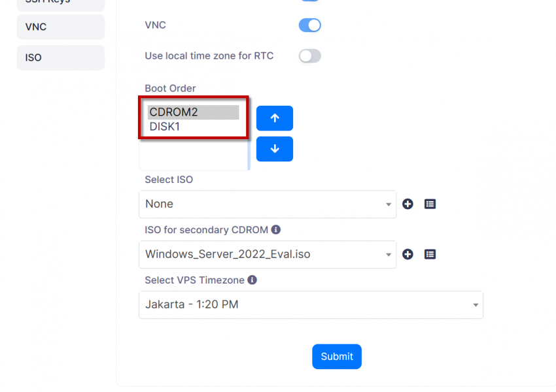Move selected boot device up
The width and height of the screenshot is (556, 392).
pyautogui.click(x=274, y=118)
